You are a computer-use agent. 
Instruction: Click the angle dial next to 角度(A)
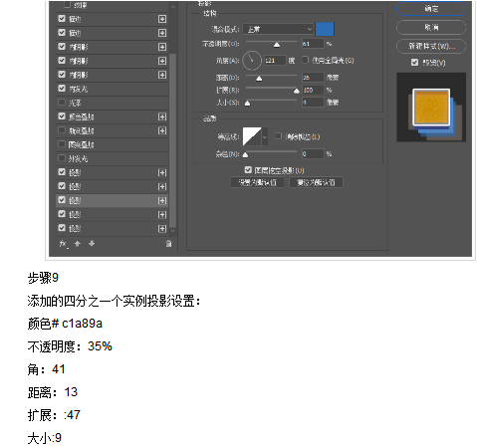point(252,61)
